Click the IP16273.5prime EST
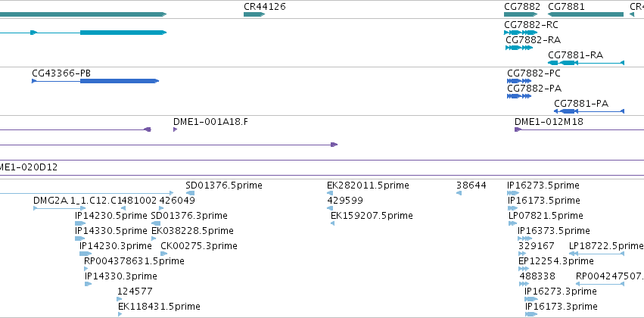644x318 pixels. tap(513, 193)
